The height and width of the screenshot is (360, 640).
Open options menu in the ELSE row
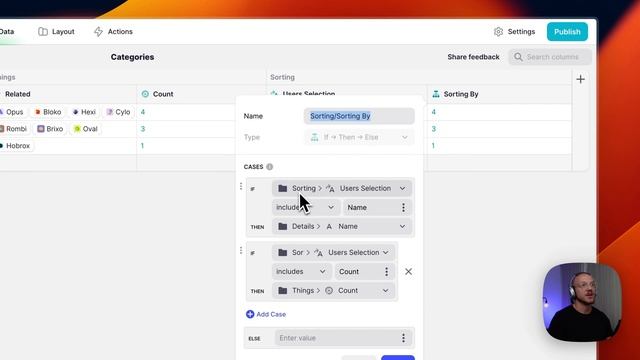(403, 338)
